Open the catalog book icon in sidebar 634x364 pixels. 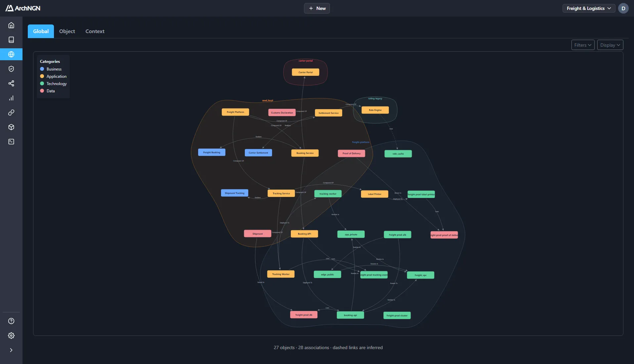point(11,40)
